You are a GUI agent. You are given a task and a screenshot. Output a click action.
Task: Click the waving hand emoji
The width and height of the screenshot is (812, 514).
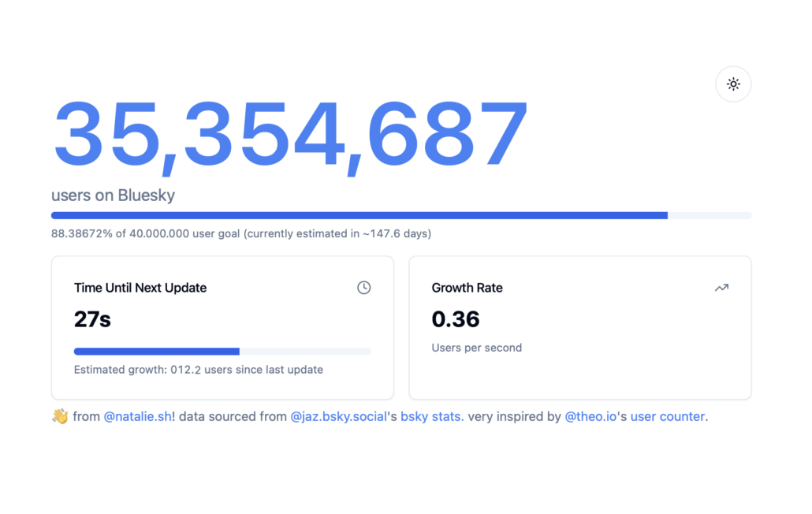pos(60,416)
